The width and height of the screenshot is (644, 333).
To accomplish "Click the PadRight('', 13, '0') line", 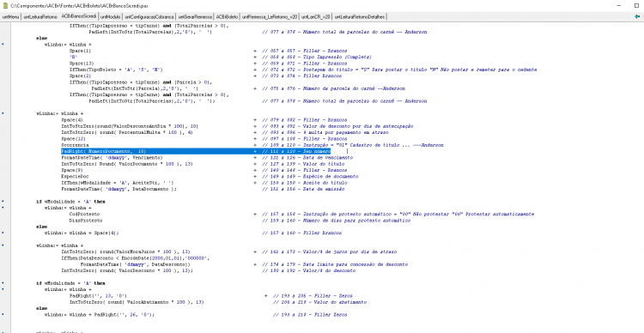I will (98, 295).
